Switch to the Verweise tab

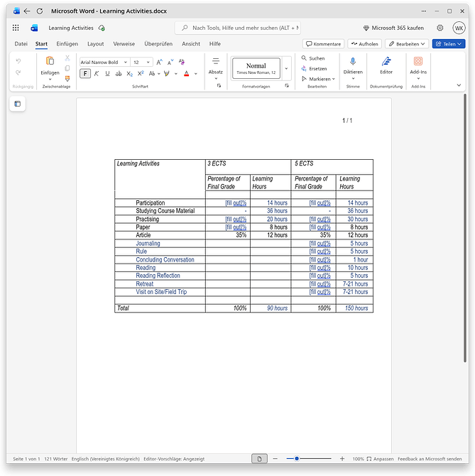(124, 44)
